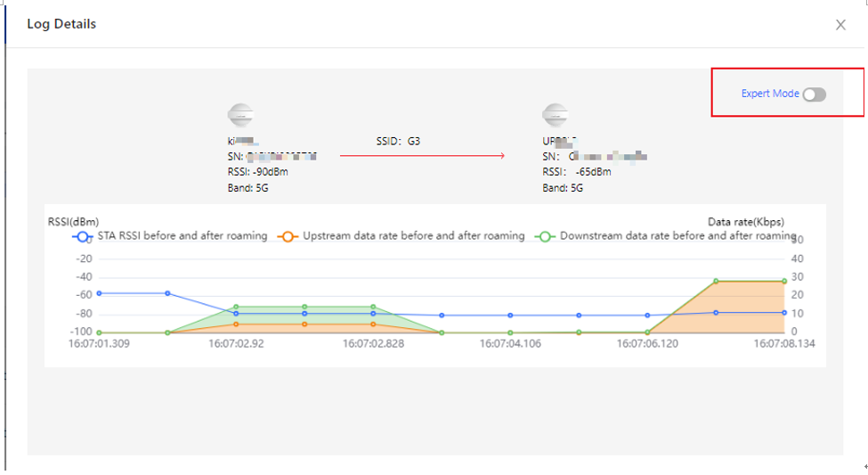The image size is (868, 475).
Task: Toggle Upstream data rate legend item
Action: point(401,236)
